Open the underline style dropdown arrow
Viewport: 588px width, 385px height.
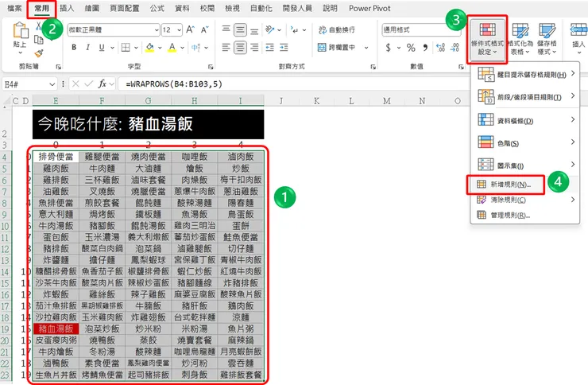[112, 48]
